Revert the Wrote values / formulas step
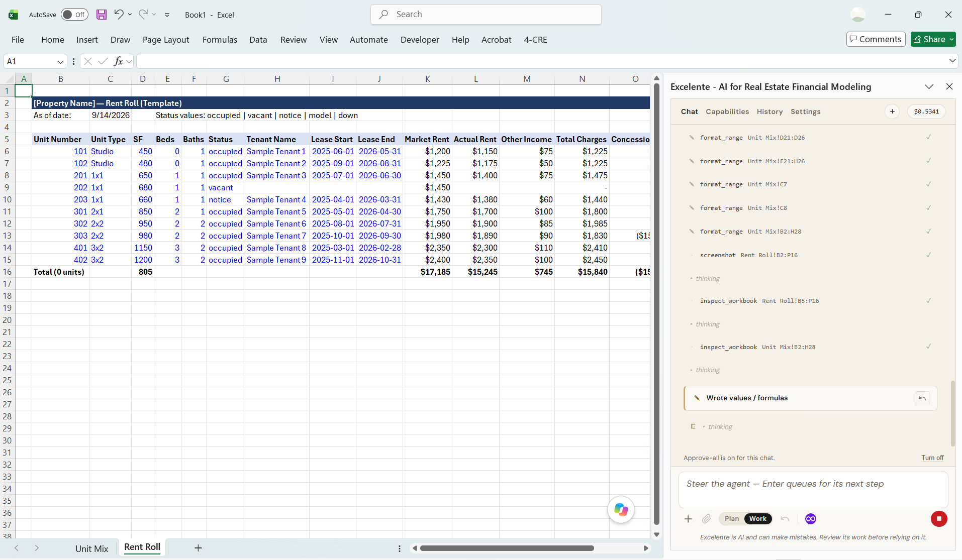 click(922, 398)
